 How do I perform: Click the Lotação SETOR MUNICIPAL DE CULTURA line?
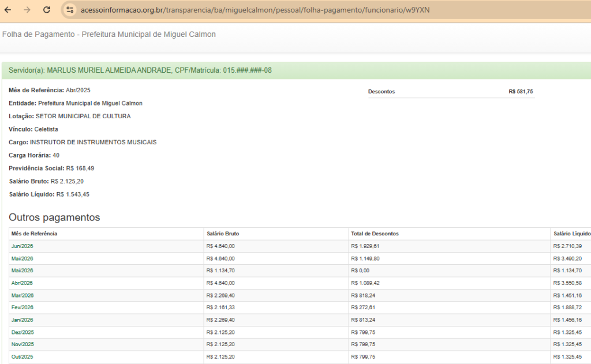[x=70, y=117]
